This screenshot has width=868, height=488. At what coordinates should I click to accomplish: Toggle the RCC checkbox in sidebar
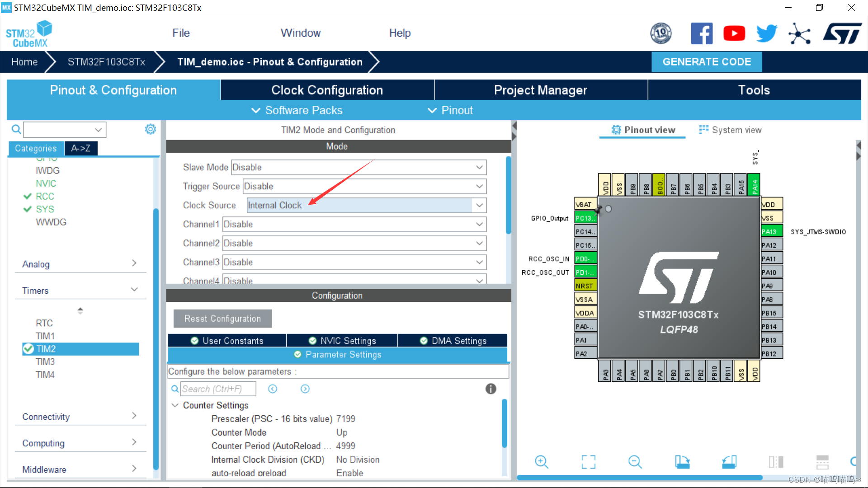coord(27,196)
